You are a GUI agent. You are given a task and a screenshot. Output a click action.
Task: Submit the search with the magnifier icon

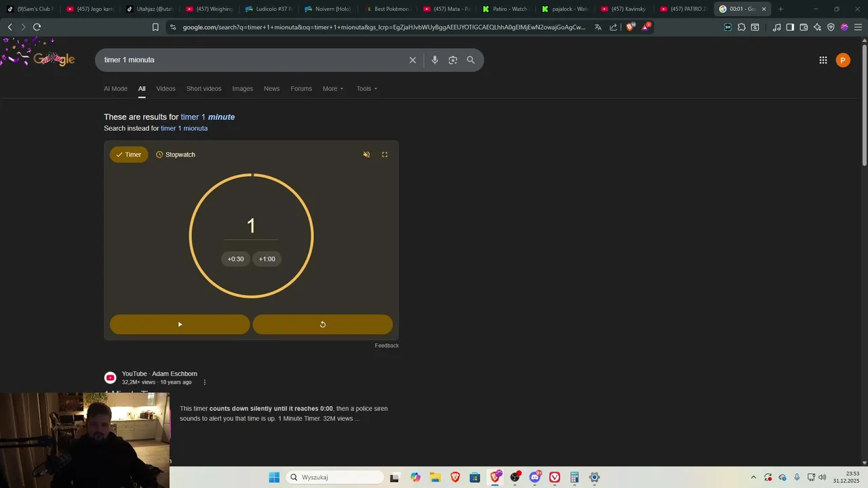[x=471, y=60]
